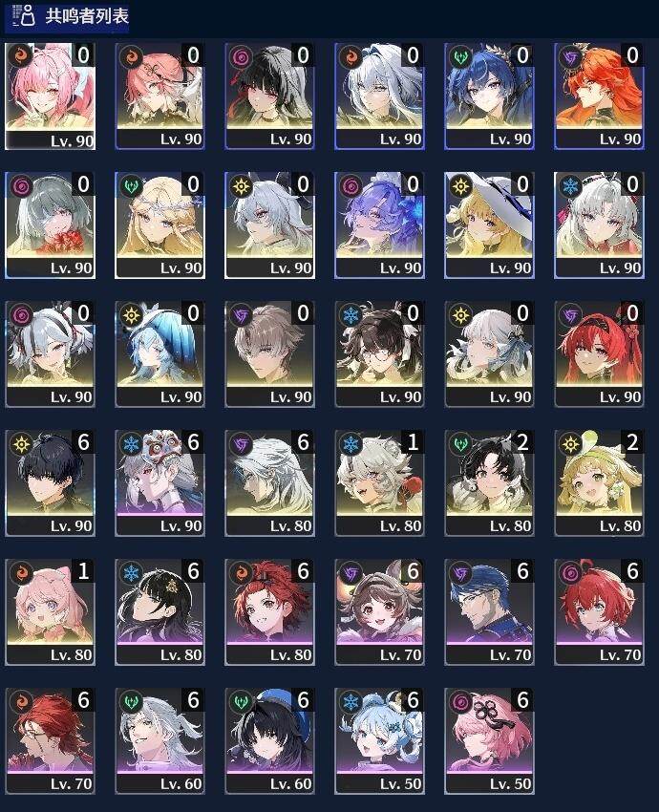This screenshot has width=659, height=812.
Task: Click glacio icon on white curly-haired Lv. 80 card
Action: point(351,444)
